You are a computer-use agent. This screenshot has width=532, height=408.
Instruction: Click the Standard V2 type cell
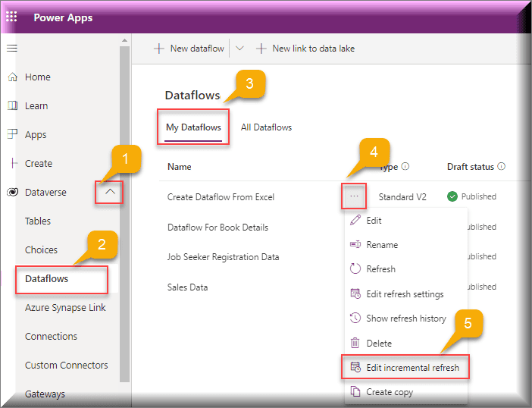click(x=402, y=197)
